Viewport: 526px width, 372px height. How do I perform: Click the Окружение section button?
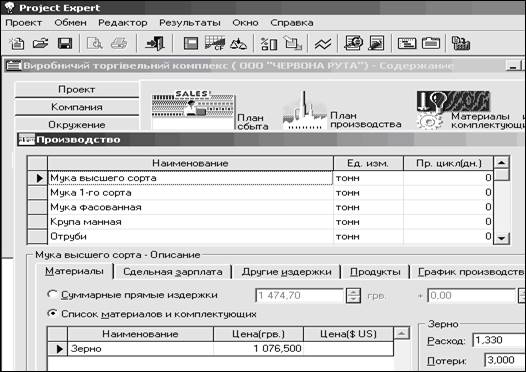[77, 124]
